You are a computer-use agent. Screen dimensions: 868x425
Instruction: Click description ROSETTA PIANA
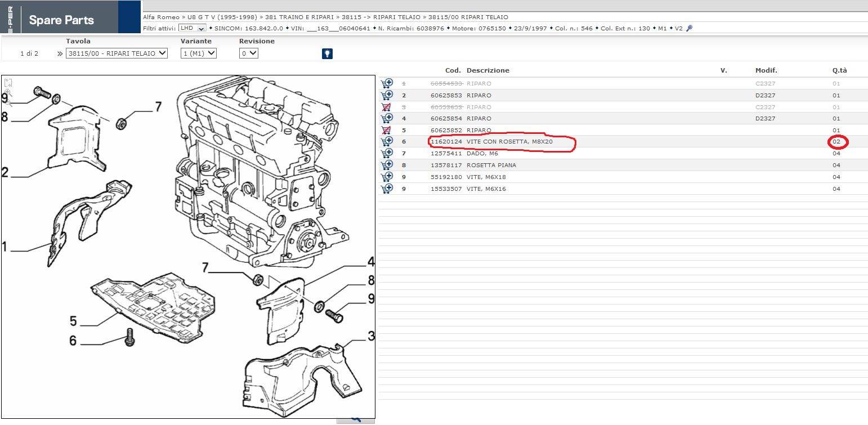(x=491, y=165)
